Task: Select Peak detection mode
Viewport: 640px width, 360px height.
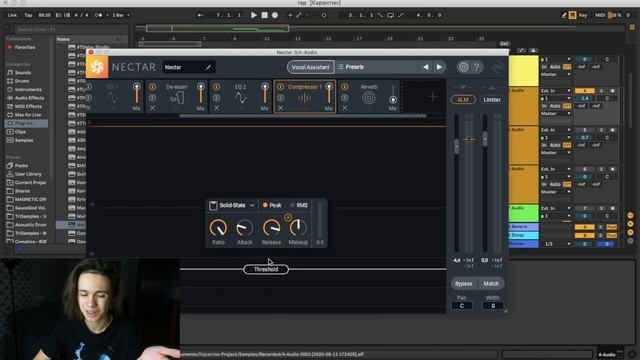Action: [x=272, y=205]
